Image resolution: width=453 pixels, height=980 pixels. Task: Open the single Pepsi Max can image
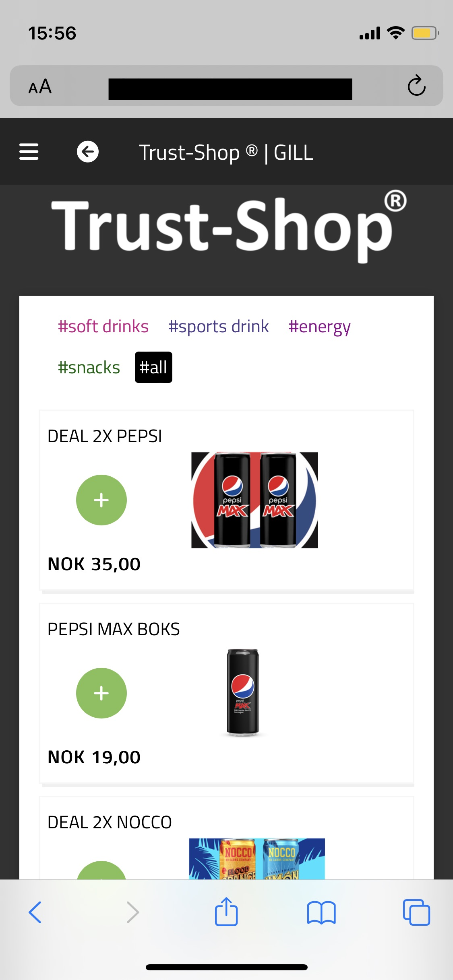(x=243, y=692)
